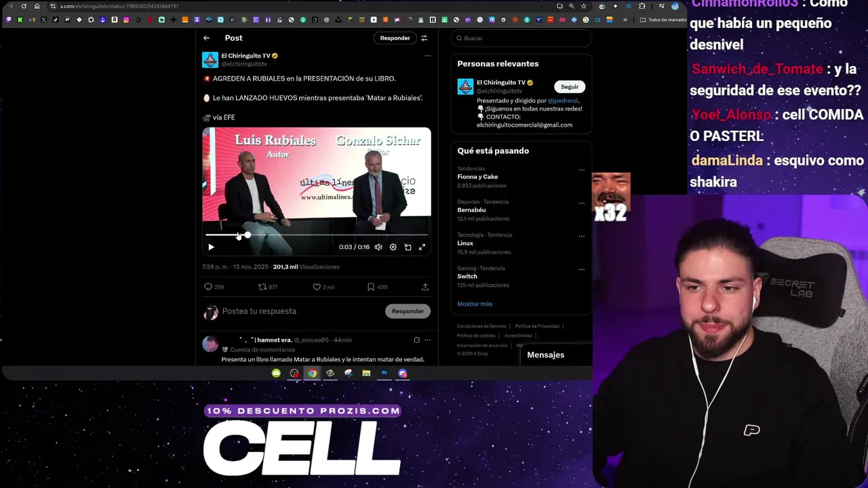Image resolution: width=868 pixels, height=488 pixels.
Task: Open three-dot menu for Fionna y Cake trend
Action: 581,170
